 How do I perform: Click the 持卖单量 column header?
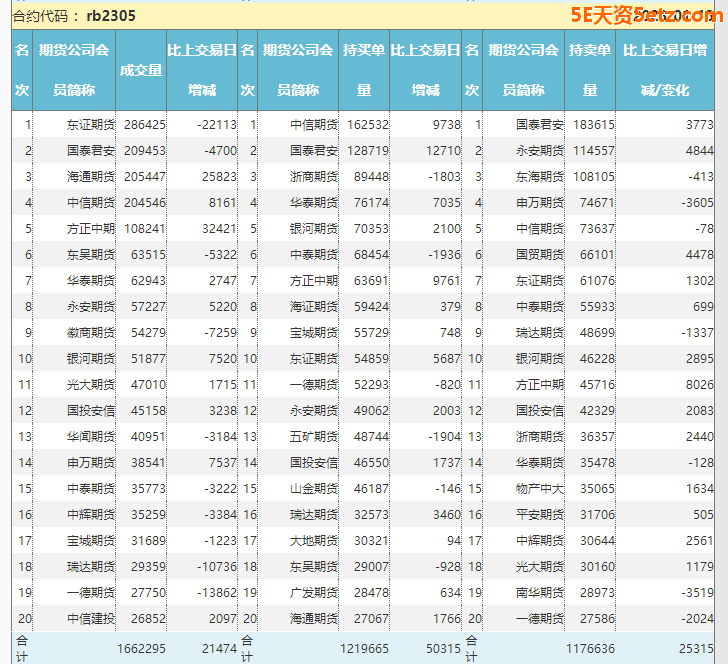[x=590, y=70]
